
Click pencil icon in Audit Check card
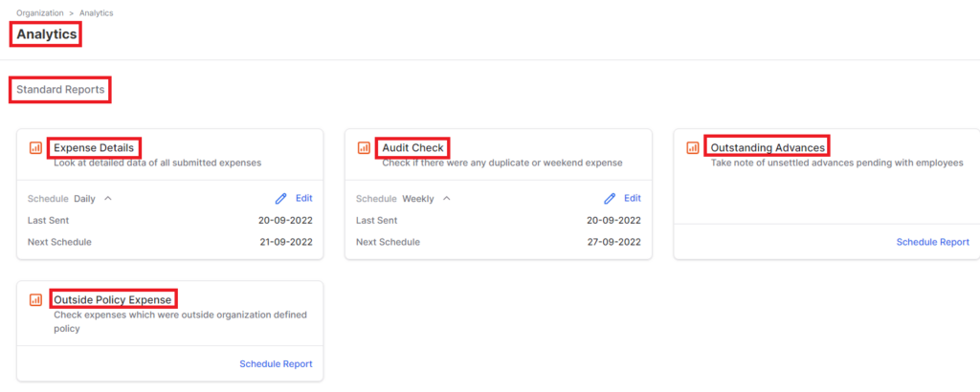610,199
